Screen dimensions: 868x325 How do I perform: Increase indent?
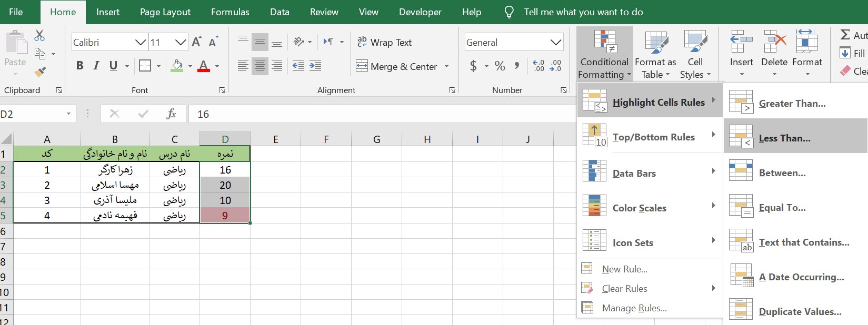point(315,66)
